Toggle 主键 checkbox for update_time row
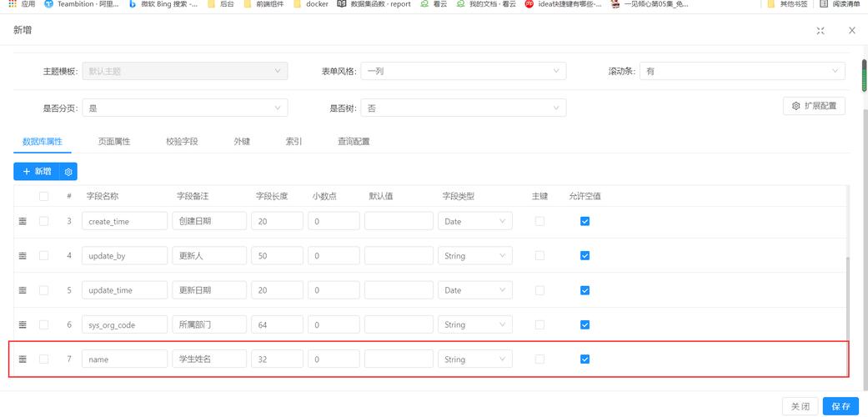868x417 pixels. click(539, 290)
